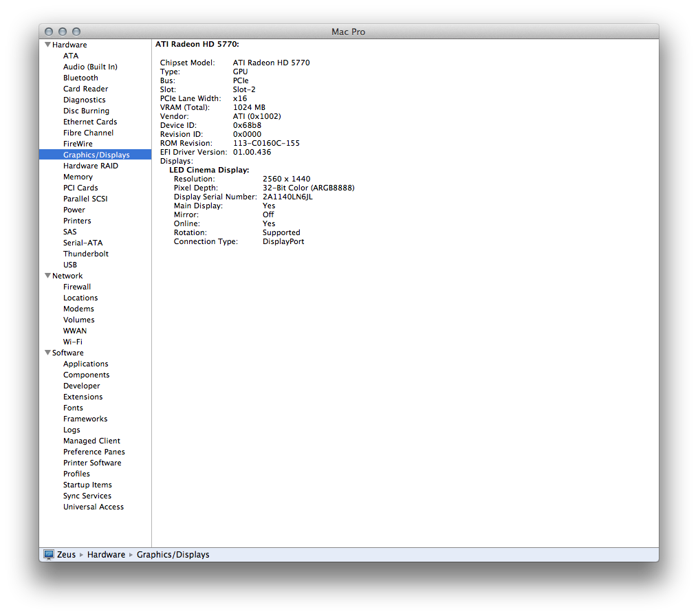Image resolution: width=698 pixels, height=616 pixels.
Task: Click the LED Cinema Display heading
Action: pos(209,170)
